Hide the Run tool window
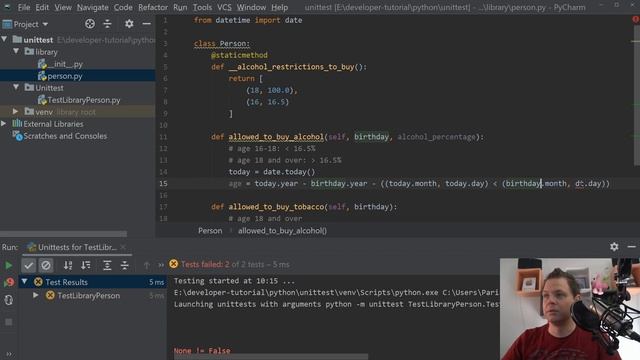The height and width of the screenshot is (360, 640). (x=631, y=247)
